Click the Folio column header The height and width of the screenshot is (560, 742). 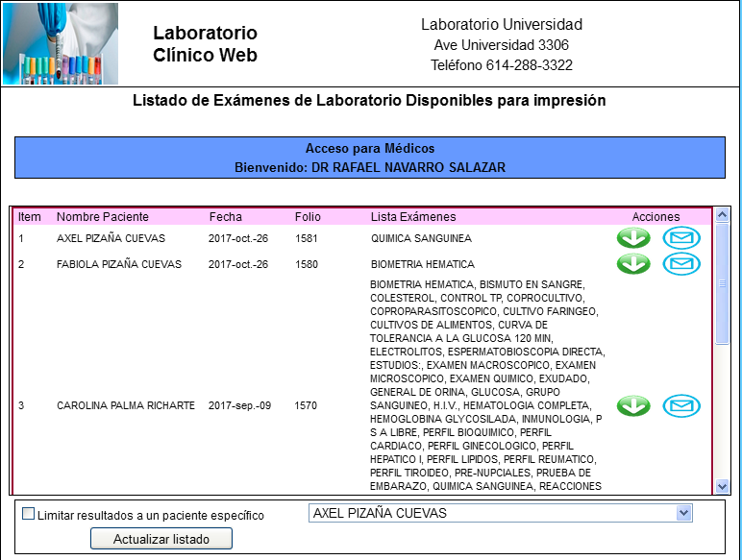point(308,217)
